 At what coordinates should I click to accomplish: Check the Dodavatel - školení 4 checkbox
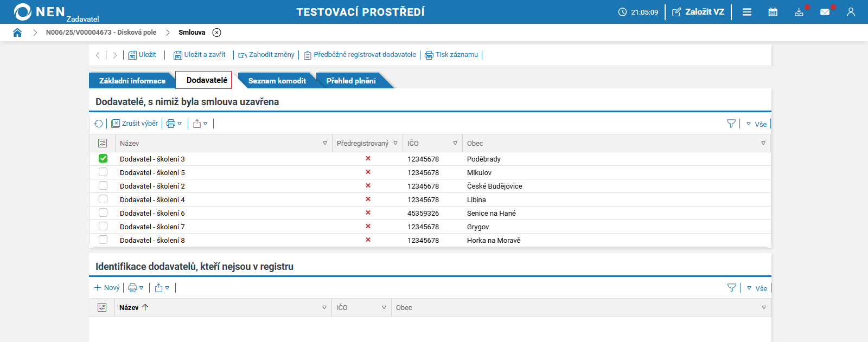(103, 199)
